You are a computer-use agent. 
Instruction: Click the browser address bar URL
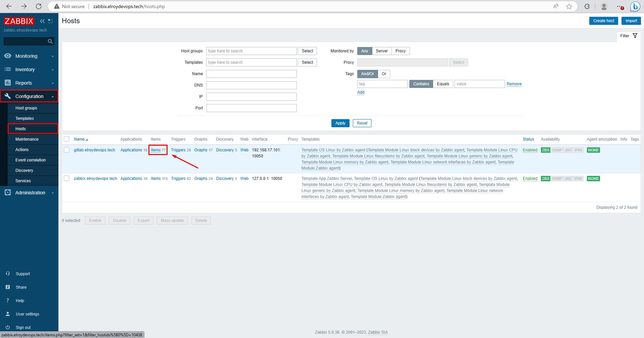[129, 6]
